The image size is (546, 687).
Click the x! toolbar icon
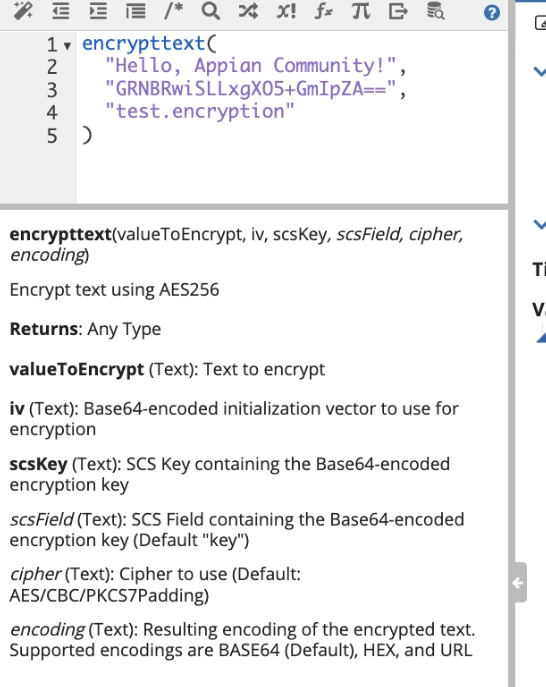pyautogui.click(x=286, y=11)
